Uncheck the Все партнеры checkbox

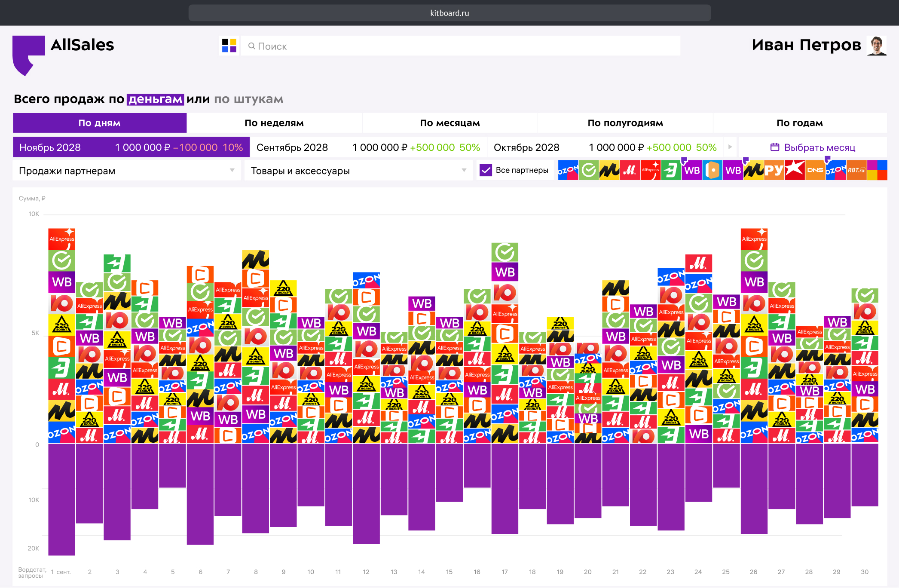(486, 170)
